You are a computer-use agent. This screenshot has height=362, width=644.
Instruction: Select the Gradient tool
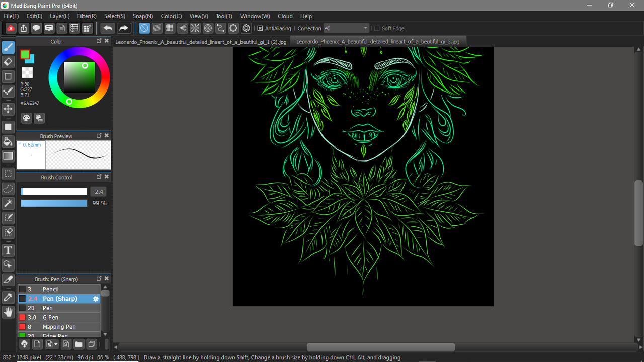8,156
